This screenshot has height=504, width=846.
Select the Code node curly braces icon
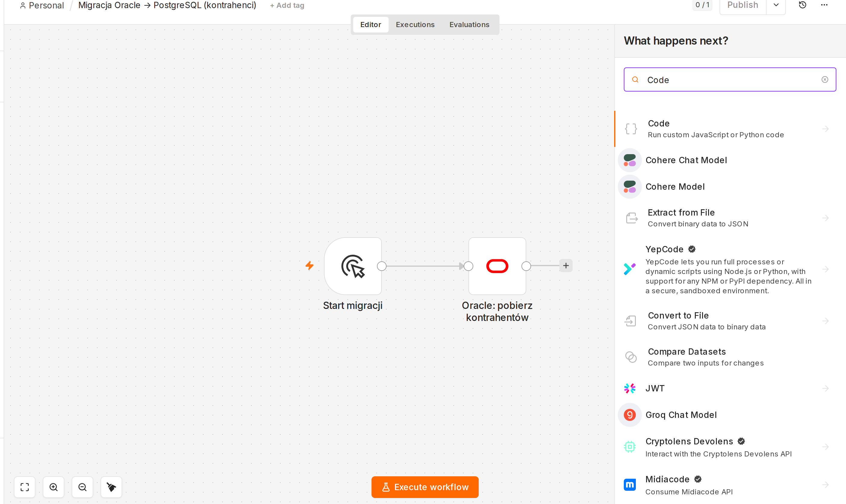point(631,129)
